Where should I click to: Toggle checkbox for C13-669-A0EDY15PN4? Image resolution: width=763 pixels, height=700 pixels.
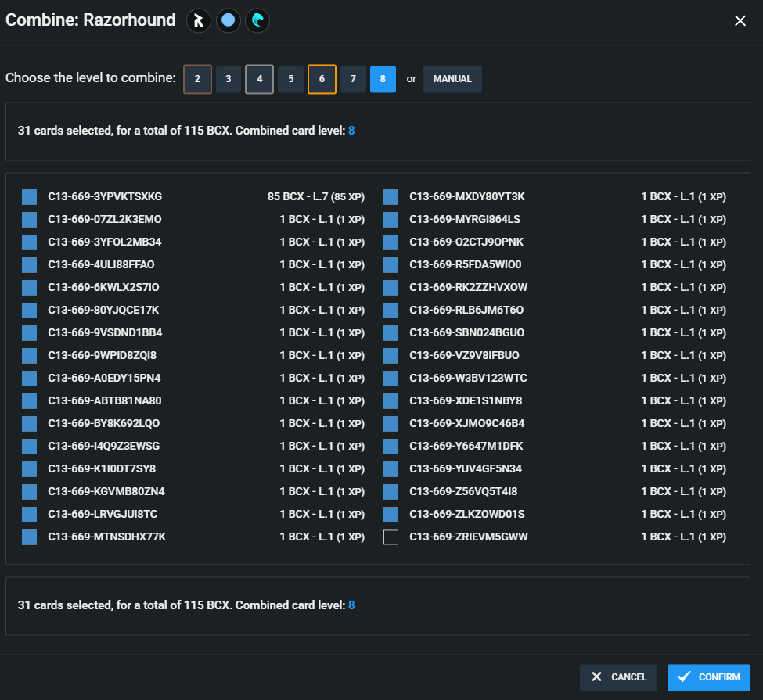click(30, 379)
